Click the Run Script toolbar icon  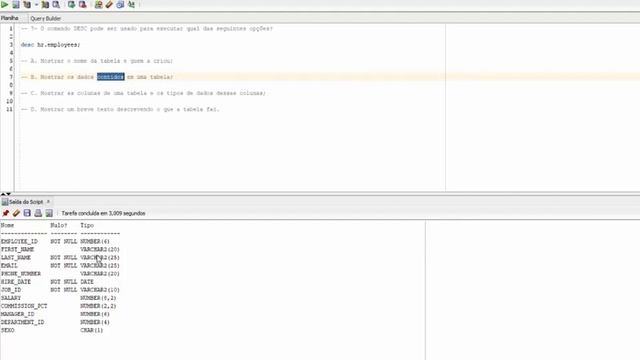pos(16,4)
